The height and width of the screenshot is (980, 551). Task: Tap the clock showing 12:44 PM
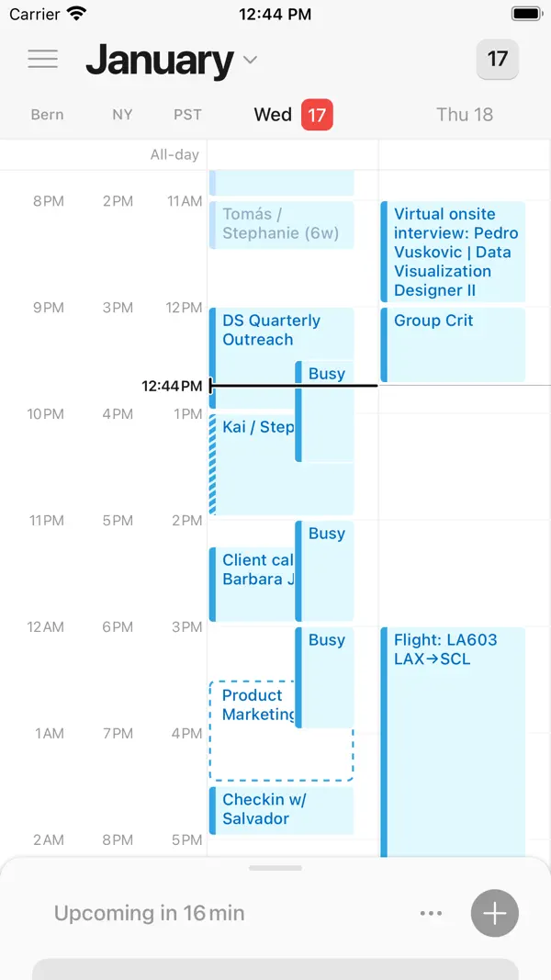click(275, 13)
